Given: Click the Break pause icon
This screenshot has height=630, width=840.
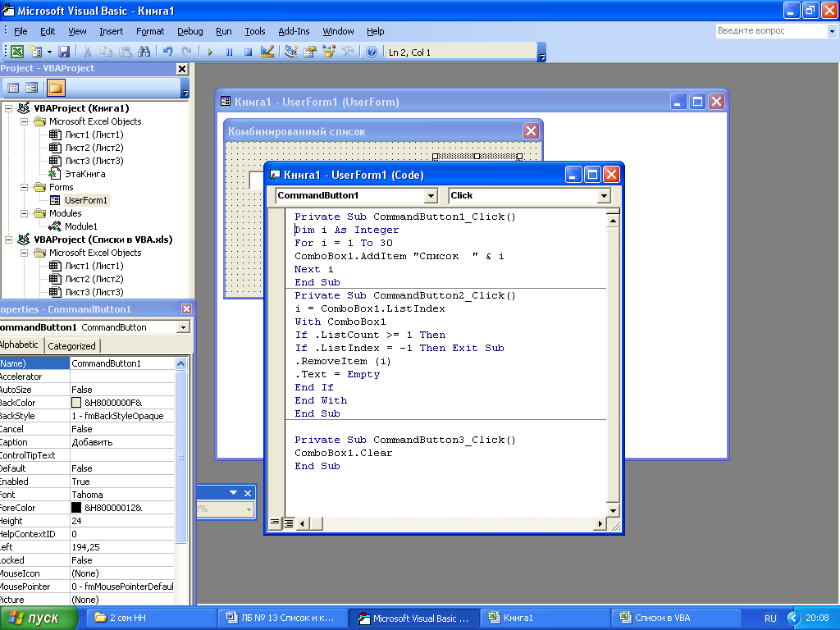Looking at the screenshot, I should [230, 52].
